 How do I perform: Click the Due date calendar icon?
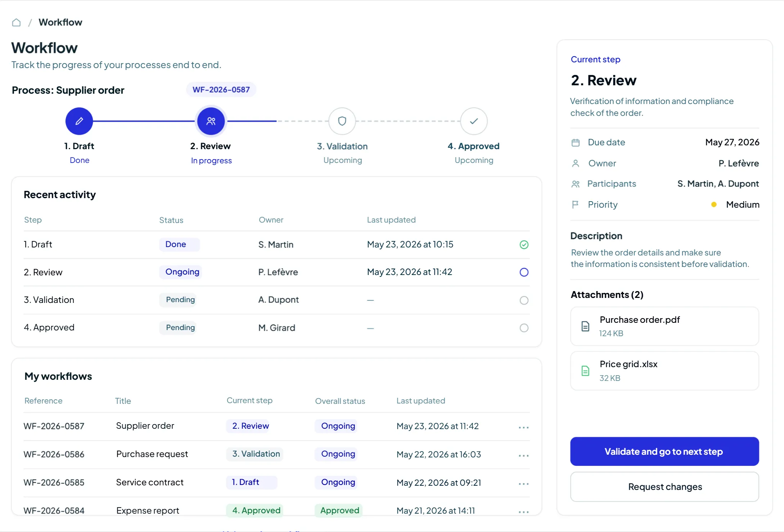[x=575, y=143]
